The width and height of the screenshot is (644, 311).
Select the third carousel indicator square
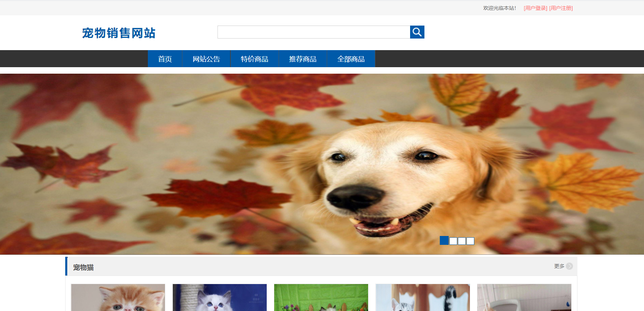[462, 241]
